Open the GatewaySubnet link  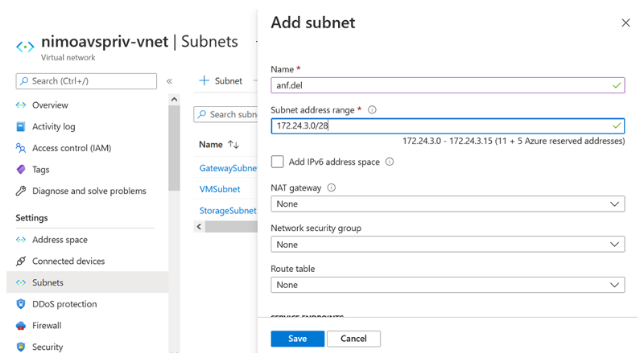pyautogui.click(x=228, y=168)
